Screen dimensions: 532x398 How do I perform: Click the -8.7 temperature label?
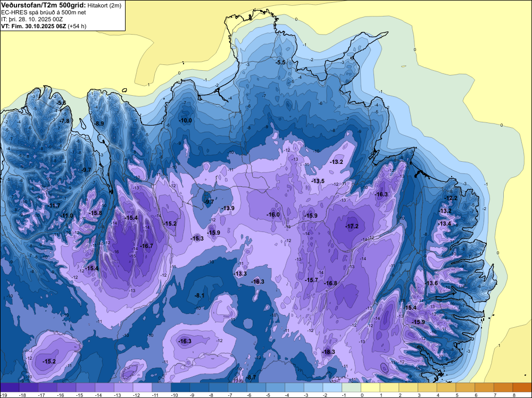click(x=251, y=377)
